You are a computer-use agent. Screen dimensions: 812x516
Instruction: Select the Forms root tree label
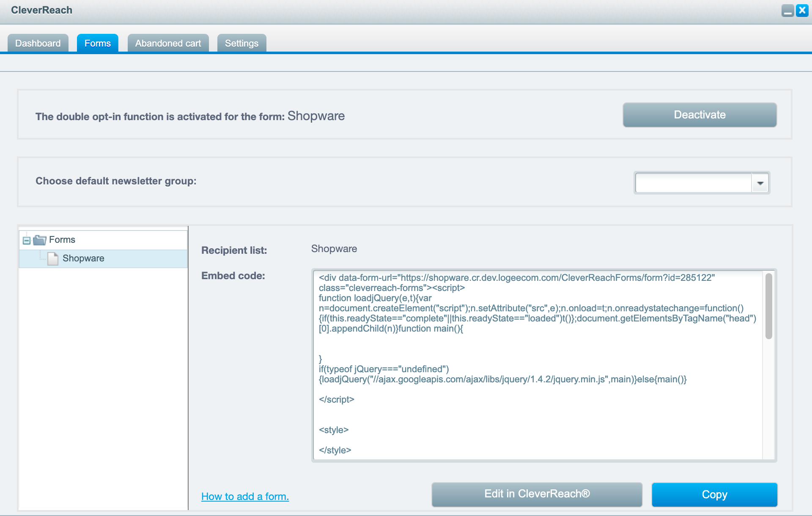[x=62, y=240]
